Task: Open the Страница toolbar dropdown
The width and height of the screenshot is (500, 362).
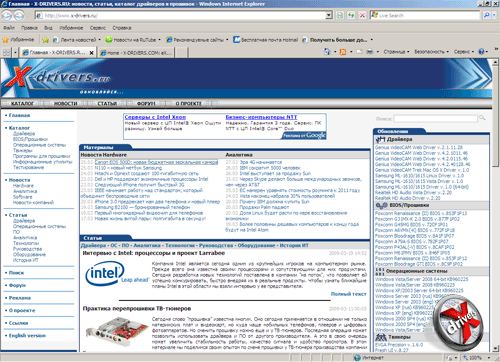Action: pyautogui.click(x=396, y=52)
